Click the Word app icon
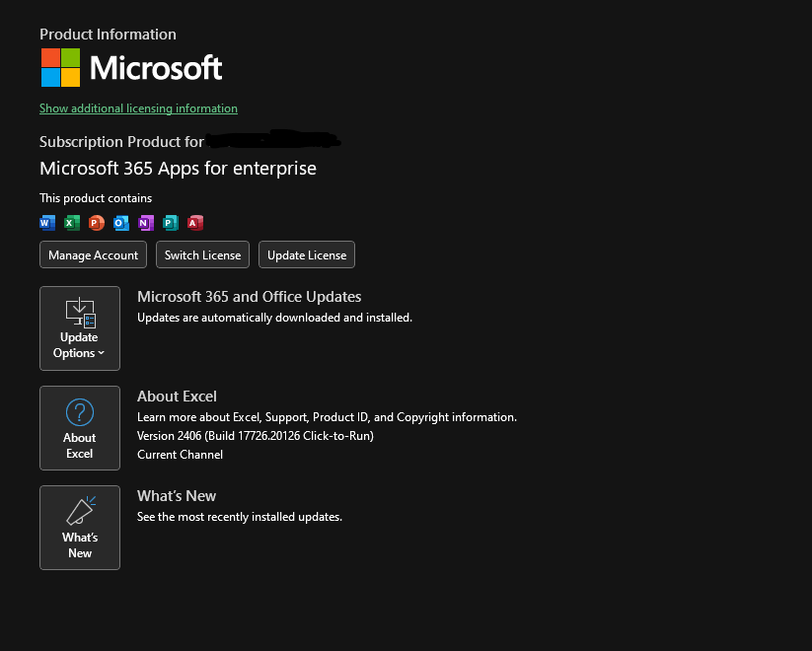Screen dimensions: 812x651 (47, 223)
